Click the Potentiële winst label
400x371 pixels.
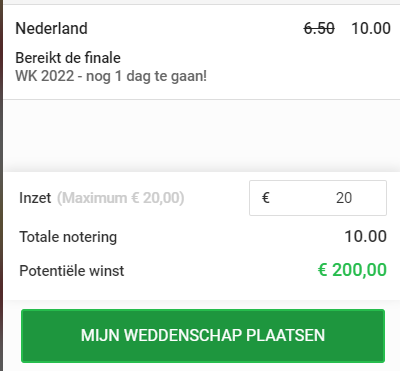point(72,271)
